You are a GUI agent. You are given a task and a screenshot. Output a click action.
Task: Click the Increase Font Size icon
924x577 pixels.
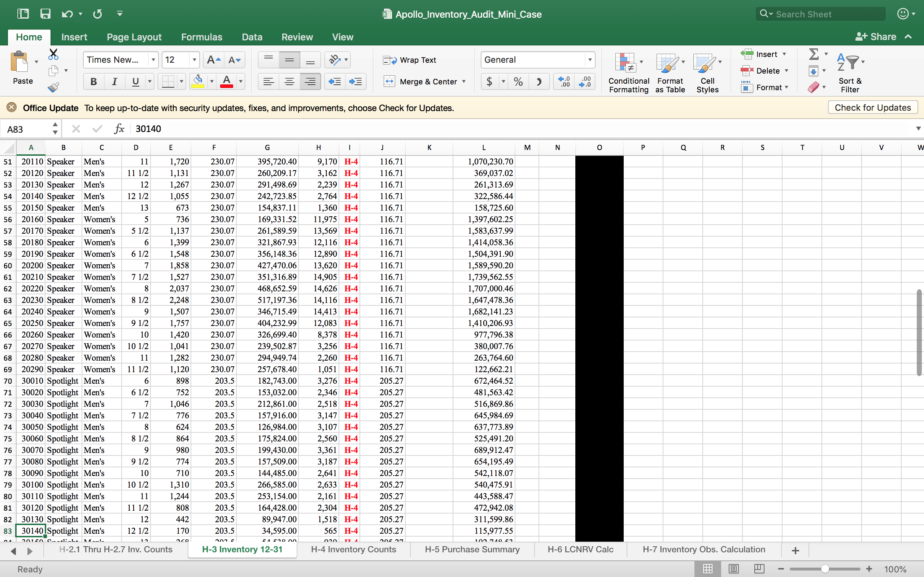pyautogui.click(x=213, y=60)
